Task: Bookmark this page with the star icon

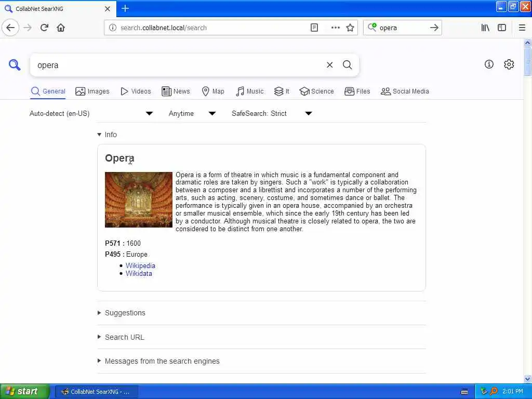Action: pyautogui.click(x=350, y=28)
